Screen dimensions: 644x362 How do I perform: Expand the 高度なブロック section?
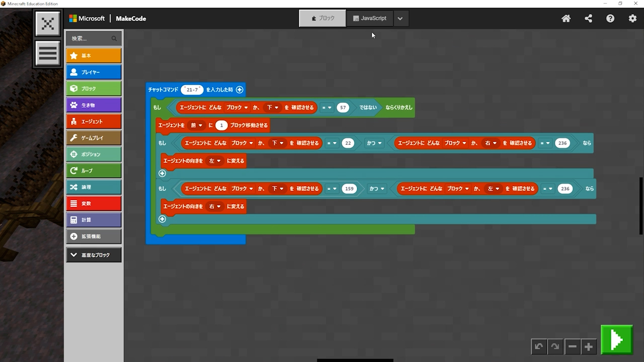94,255
